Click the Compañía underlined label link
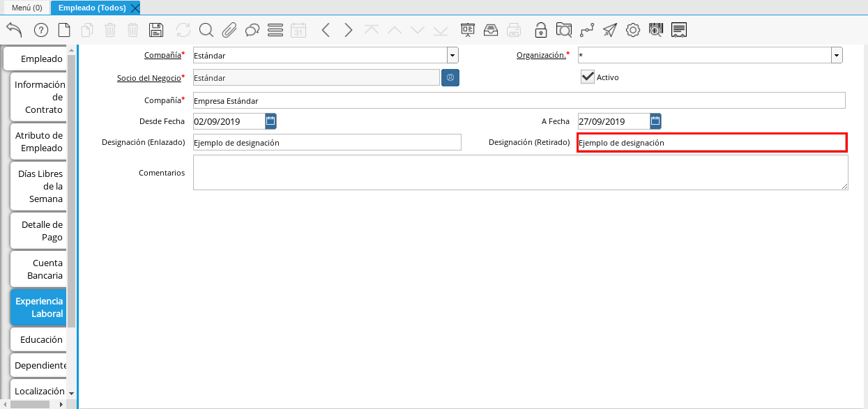 click(x=162, y=55)
